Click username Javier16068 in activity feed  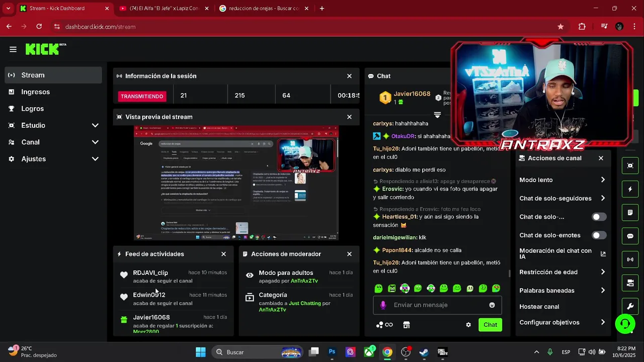tap(151, 317)
